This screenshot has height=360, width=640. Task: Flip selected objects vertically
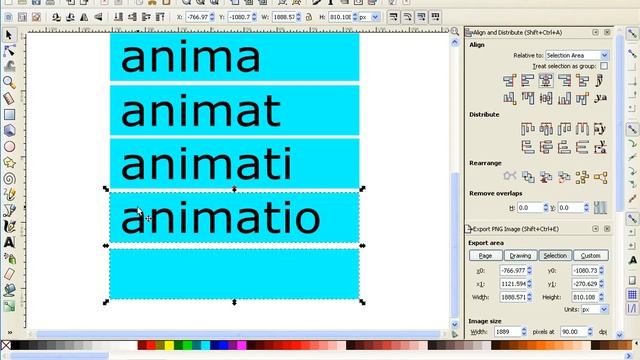98,17
